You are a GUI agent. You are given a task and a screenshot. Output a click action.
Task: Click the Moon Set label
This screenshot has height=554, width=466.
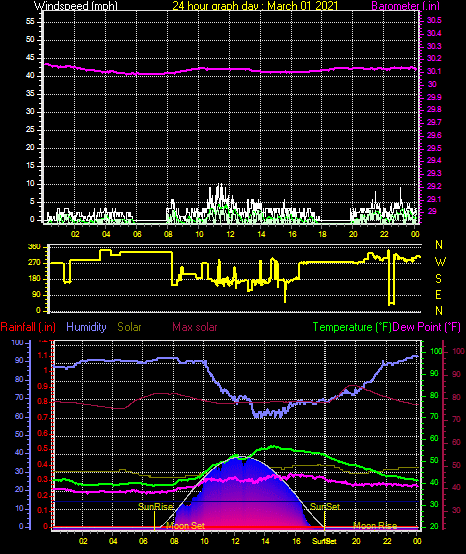click(185, 526)
